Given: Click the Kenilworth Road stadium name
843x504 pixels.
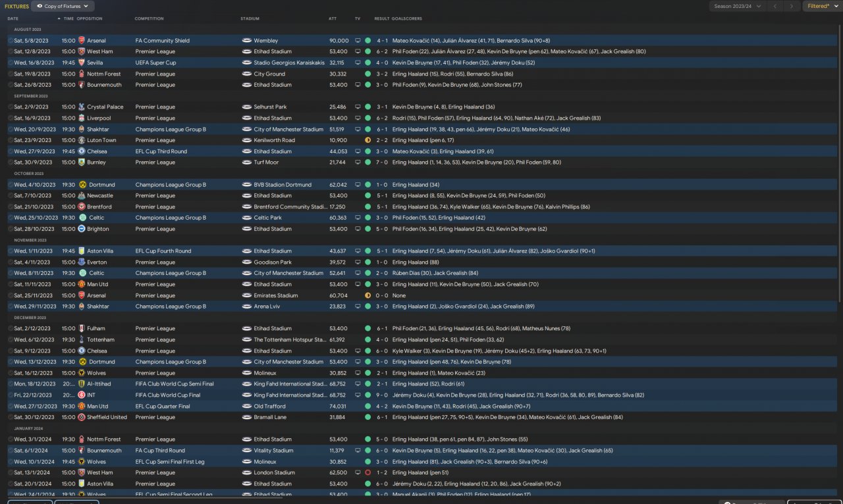Looking at the screenshot, I should [x=275, y=140].
